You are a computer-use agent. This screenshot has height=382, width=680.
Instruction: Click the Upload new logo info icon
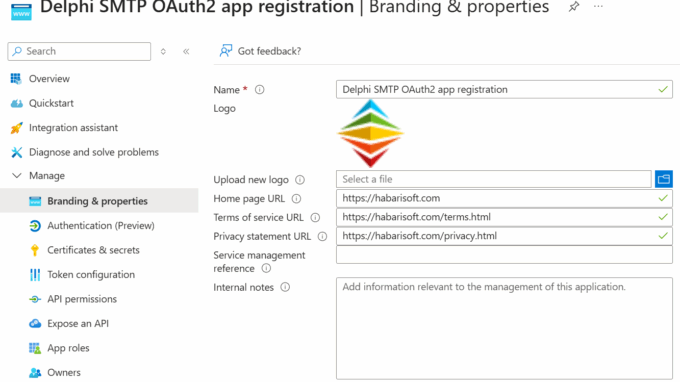(x=300, y=180)
